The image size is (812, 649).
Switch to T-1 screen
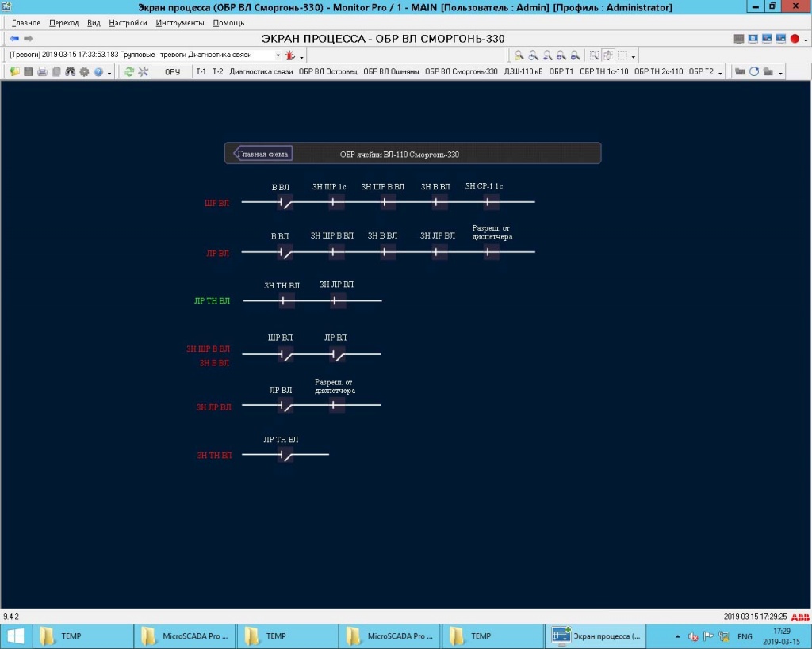[x=201, y=72]
